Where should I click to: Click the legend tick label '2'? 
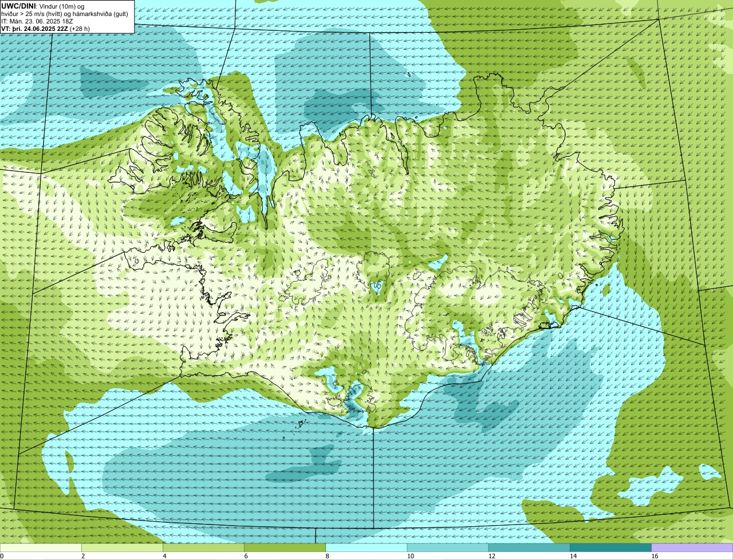pyautogui.click(x=83, y=556)
